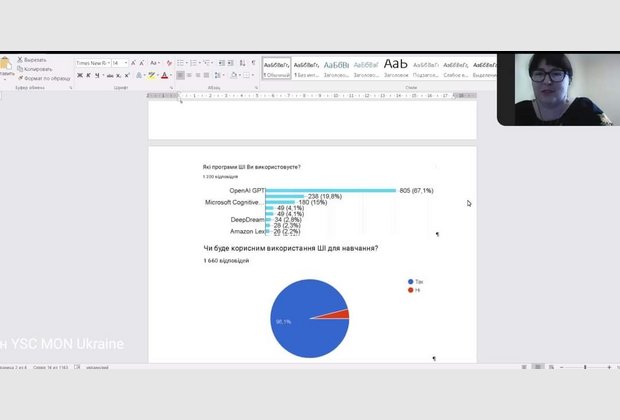Screen dimensions: 620x420
Task: Click the presenter webcam video tile
Action: (558, 89)
